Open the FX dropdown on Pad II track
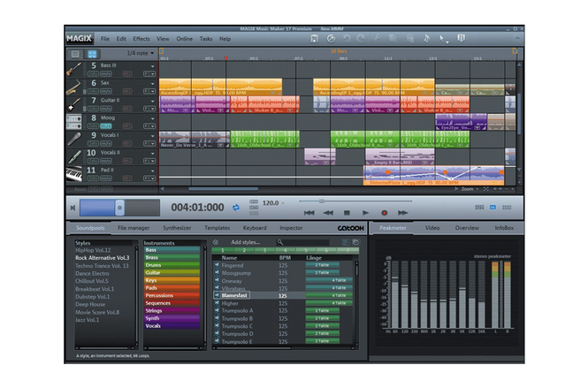The height and width of the screenshot is (388, 588). click(149, 179)
